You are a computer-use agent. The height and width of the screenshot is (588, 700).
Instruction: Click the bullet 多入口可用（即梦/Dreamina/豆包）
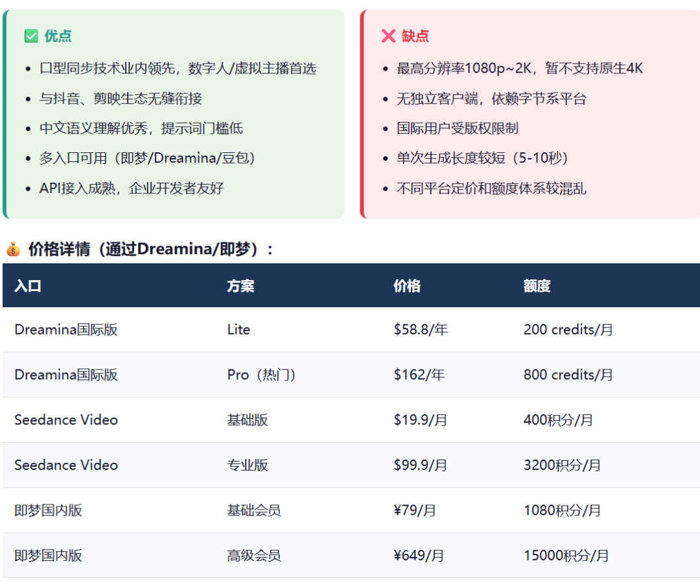[147, 158]
